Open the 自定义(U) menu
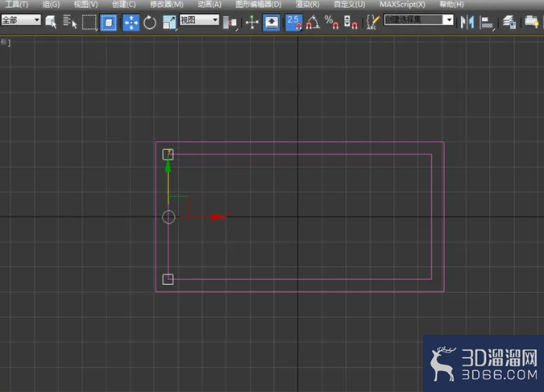544x392 pixels. click(x=349, y=5)
